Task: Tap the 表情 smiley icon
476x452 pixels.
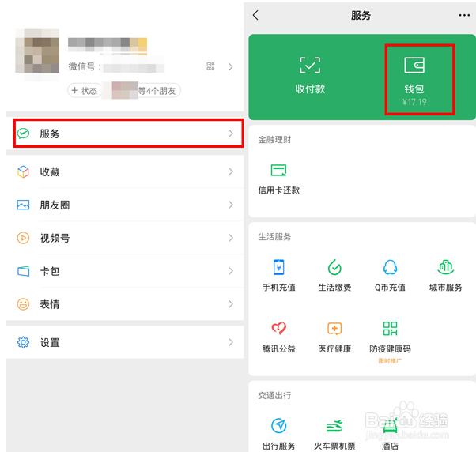Action: 24,304
